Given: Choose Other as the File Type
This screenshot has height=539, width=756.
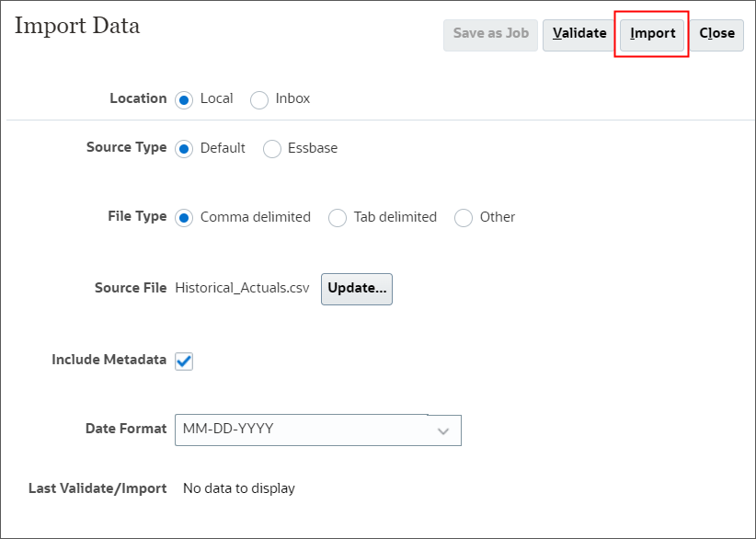Looking at the screenshot, I should (x=463, y=217).
